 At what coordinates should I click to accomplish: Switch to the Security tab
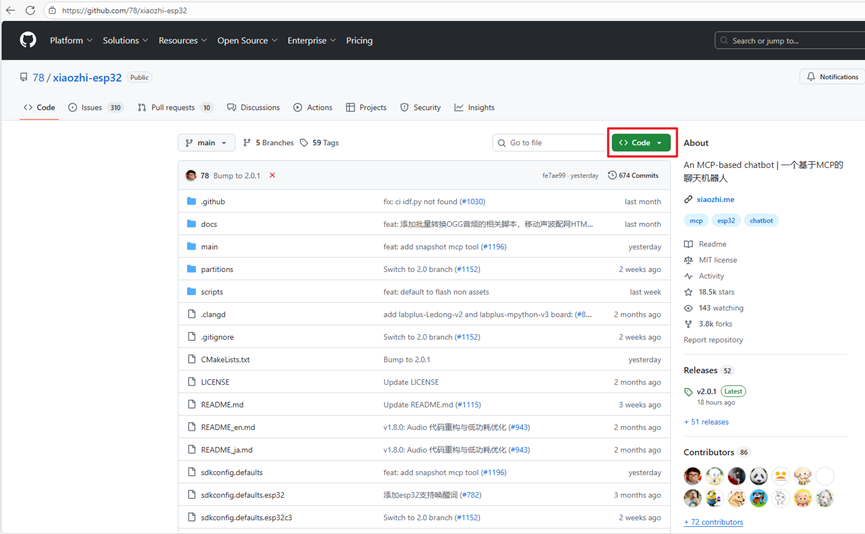coord(420,107)
